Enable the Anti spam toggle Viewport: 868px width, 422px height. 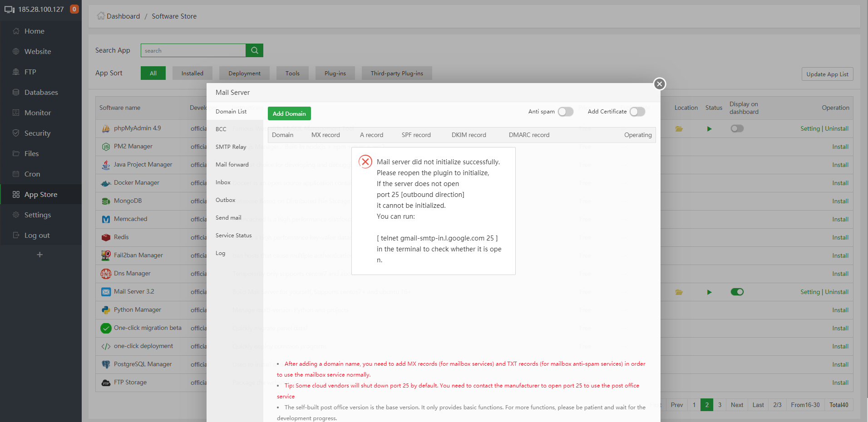(565, 111)
